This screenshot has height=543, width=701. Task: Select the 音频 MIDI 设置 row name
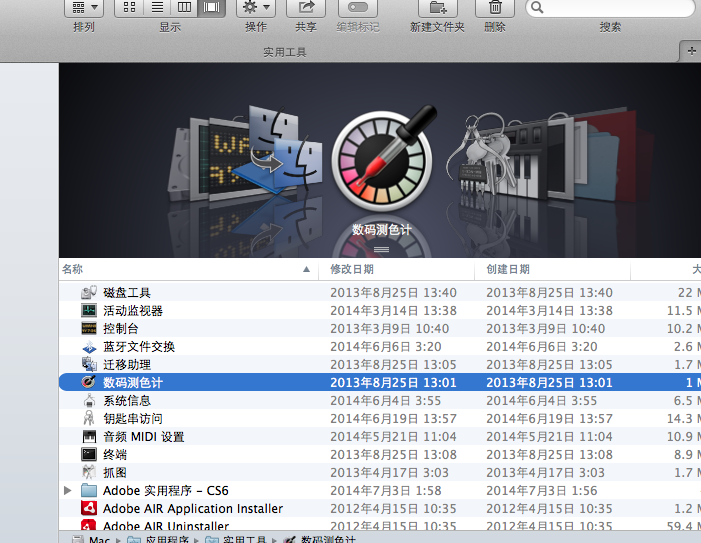point(144,437)
